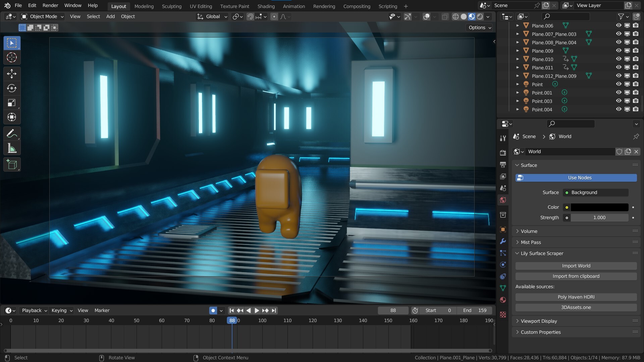Choose the Annotate pencil tool

12,134
